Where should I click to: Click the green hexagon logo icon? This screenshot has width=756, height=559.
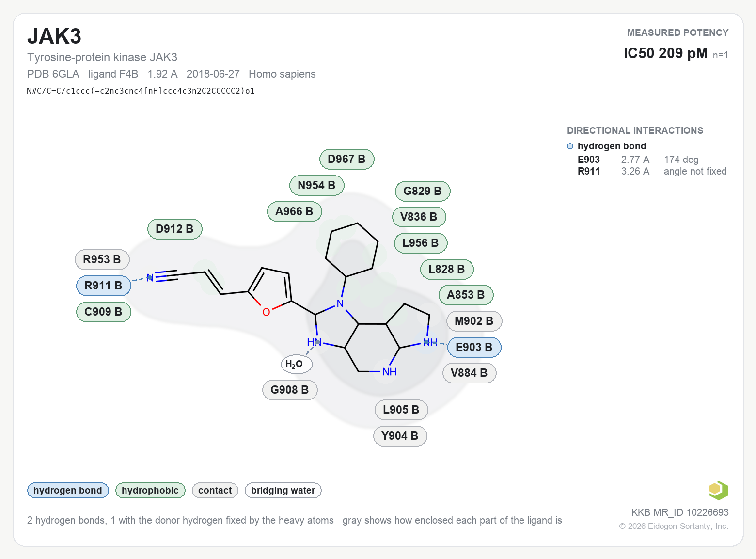[718, 490]
